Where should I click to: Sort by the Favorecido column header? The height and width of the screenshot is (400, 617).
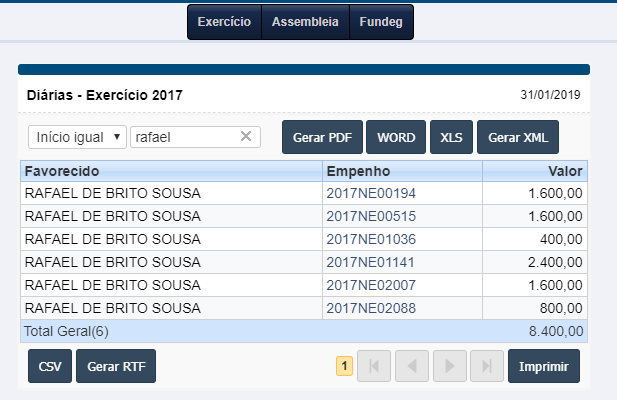(x=62, y=171)
